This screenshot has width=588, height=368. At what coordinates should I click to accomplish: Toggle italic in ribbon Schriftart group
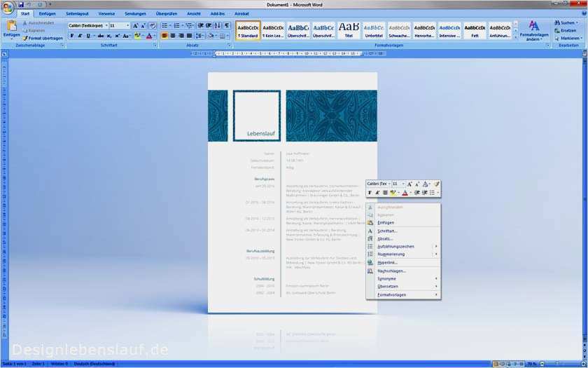click(x=80, y=36)
